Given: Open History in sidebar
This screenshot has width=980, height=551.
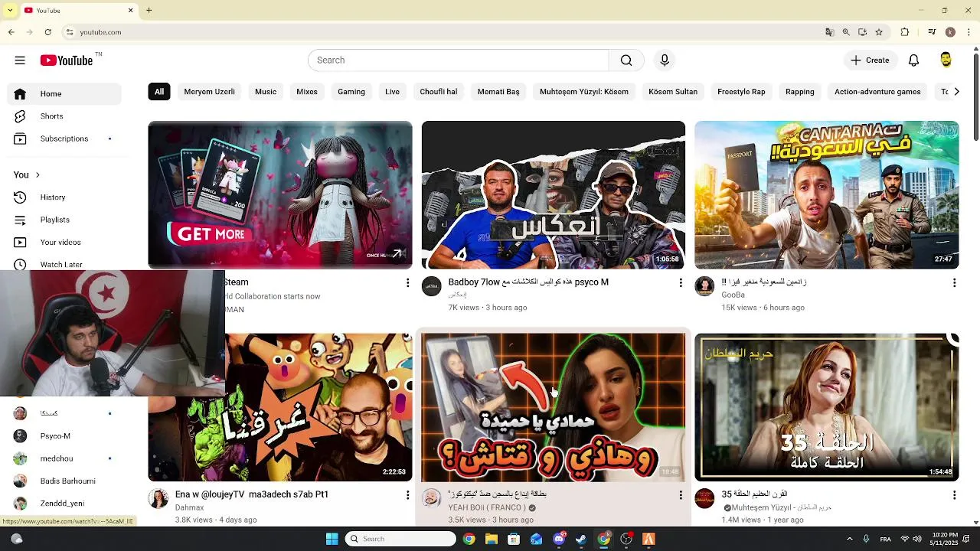Looking at the screenshot, I should (64, 197).
